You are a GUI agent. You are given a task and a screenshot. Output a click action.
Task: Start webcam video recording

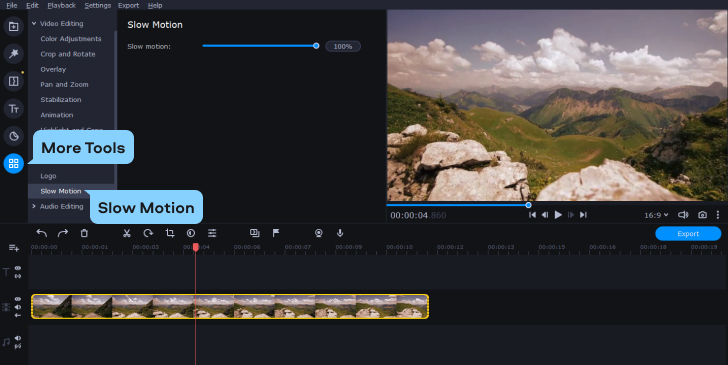click(318, 233)
